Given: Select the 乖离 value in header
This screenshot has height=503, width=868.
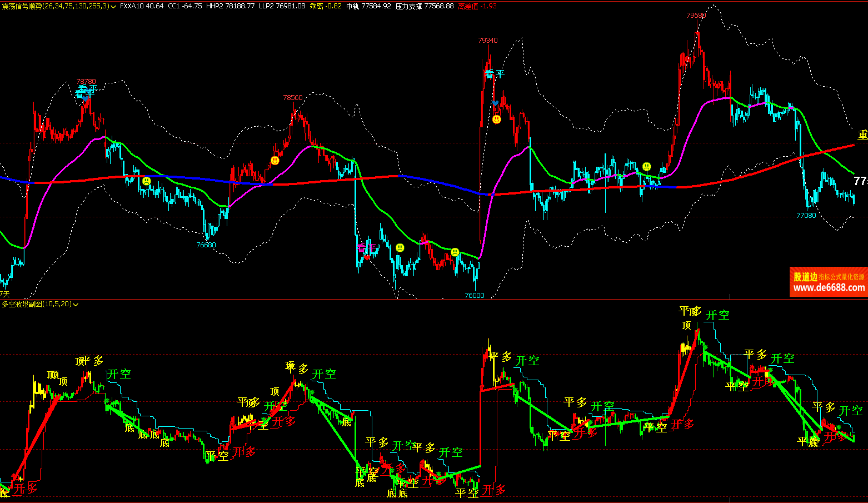Looking at the screenshot, I should pos(326,6).
